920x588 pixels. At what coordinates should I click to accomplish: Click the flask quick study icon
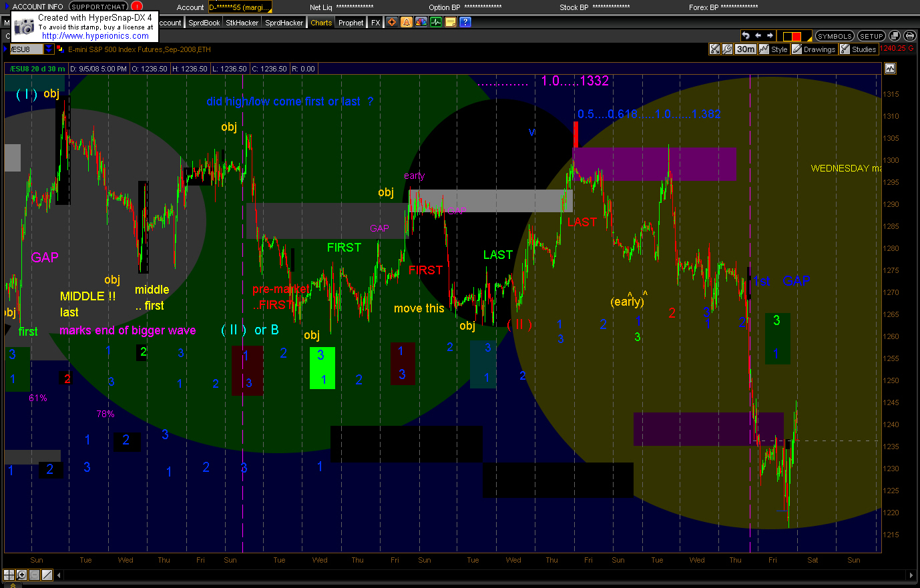click(714, 49)
